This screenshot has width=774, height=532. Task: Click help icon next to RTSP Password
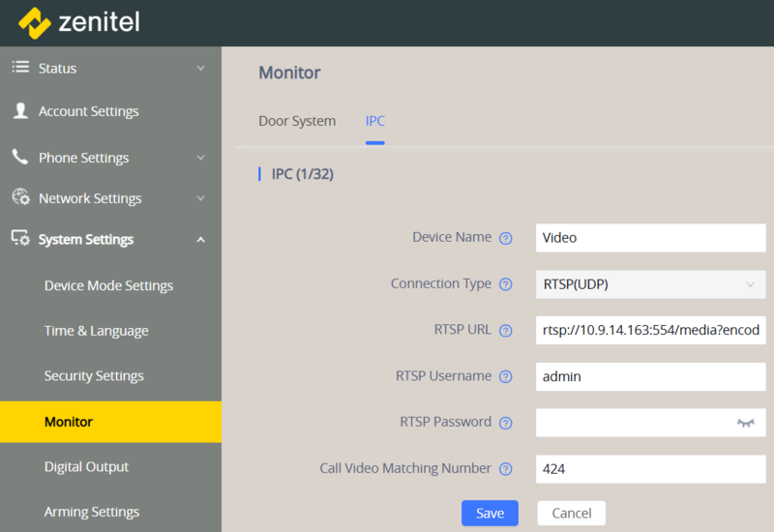pyautogui.click(x=505, y=423)
